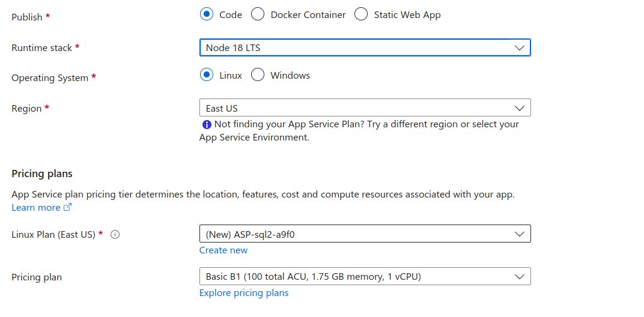Screen dimensions: 644x317
Task: Select the Code publish option
Action: pyautogui.click(x=207, y=14)
